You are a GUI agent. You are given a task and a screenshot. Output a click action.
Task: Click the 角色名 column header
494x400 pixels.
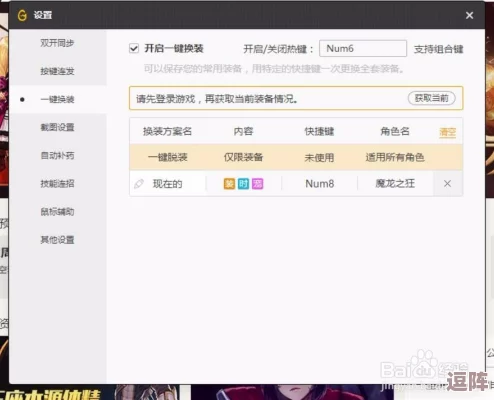point(395,131)
